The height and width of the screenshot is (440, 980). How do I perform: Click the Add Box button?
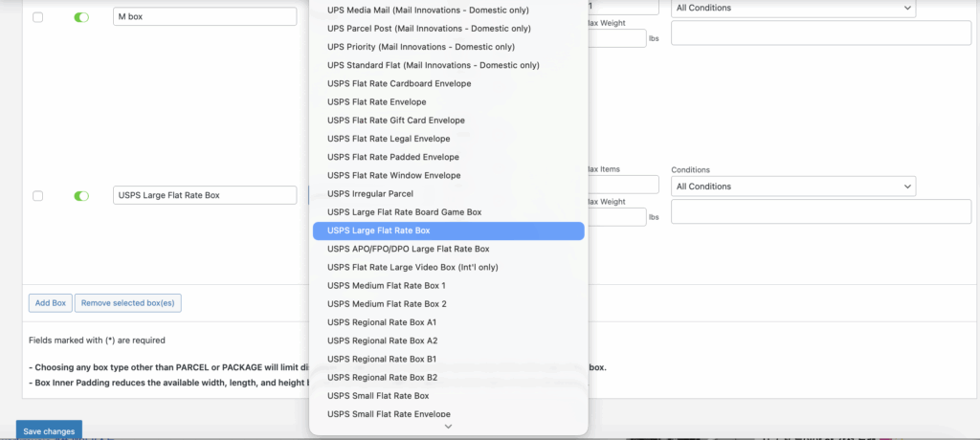coord(51,303)
